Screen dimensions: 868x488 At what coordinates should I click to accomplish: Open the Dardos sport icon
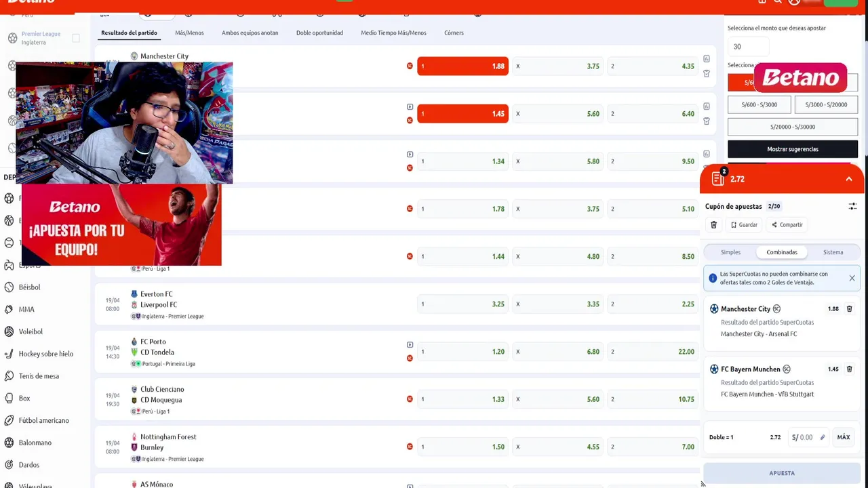coord(9,465)
